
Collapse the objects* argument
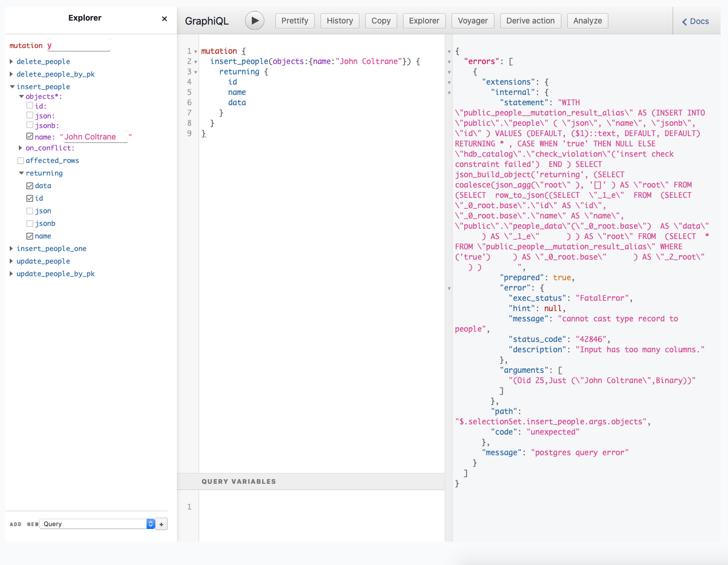click(21, 97)
